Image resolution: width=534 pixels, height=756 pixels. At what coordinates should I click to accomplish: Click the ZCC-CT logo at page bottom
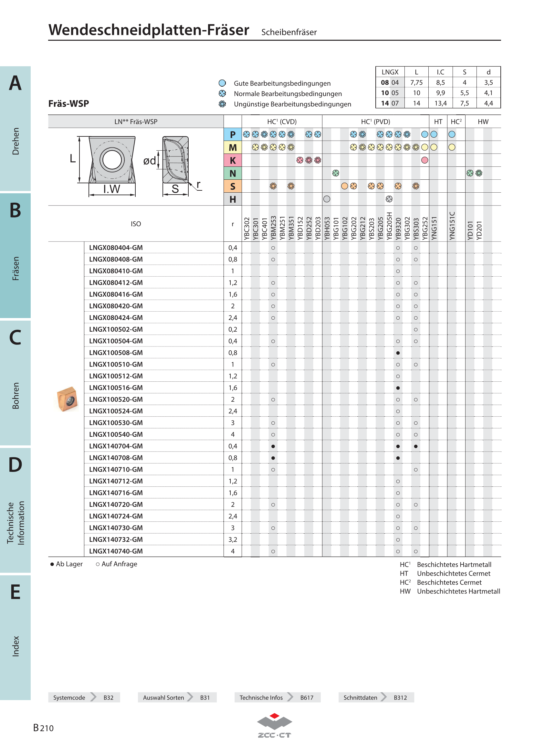pyautogui.click(x=274, y=726)
